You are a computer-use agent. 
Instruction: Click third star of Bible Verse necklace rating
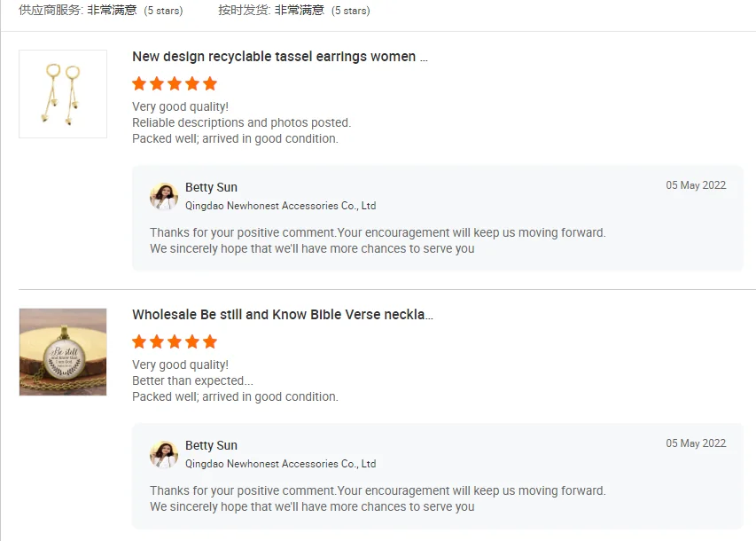175,342
